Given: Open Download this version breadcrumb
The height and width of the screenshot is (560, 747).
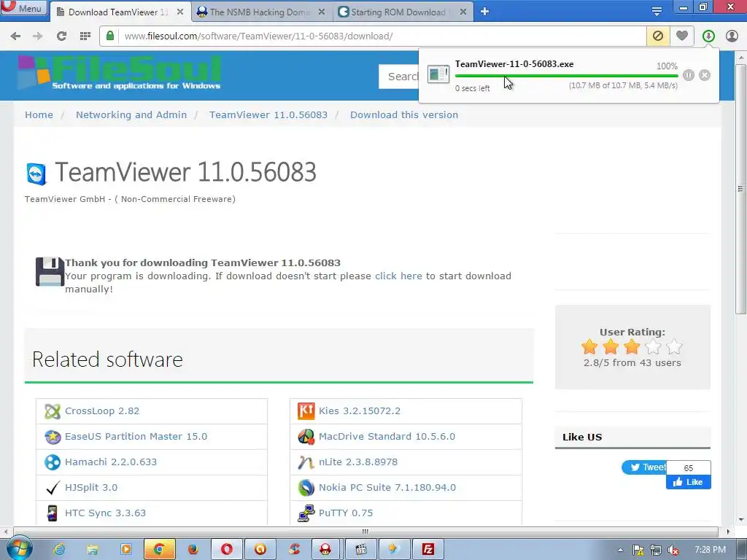Looking at the screenshot, I should click(404, 114).
